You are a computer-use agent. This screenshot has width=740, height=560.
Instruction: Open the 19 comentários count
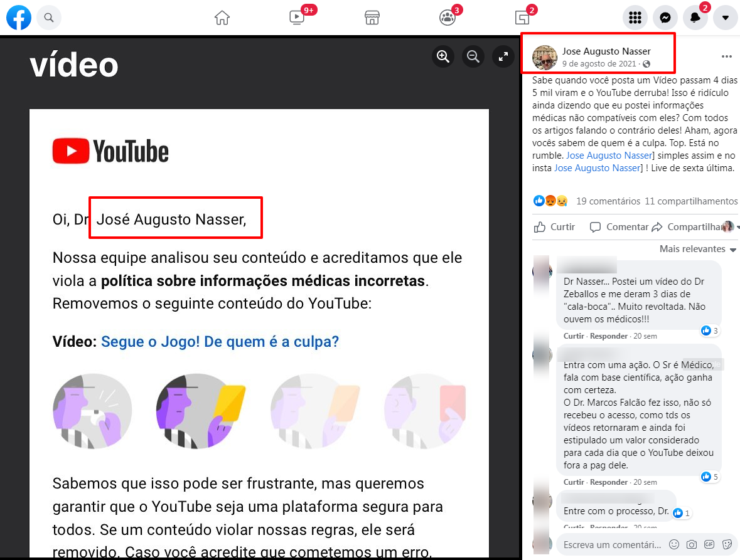pos(608,201)
